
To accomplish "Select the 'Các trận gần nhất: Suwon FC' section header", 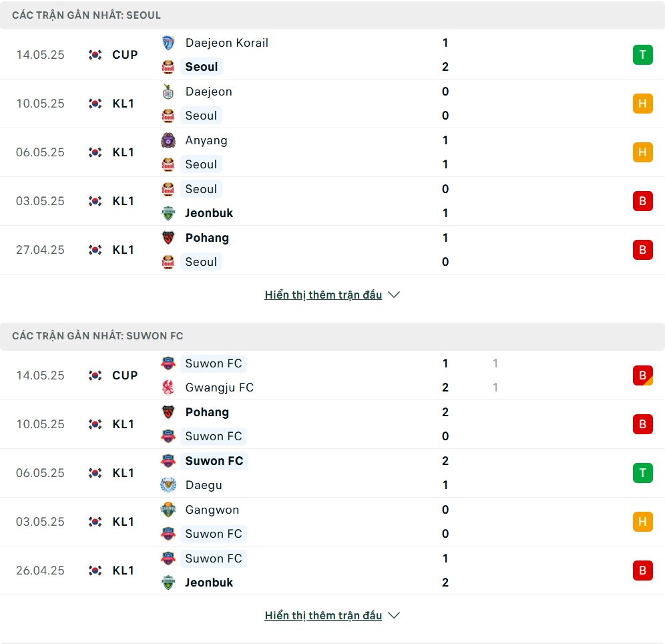I will [x=332, y=337].
